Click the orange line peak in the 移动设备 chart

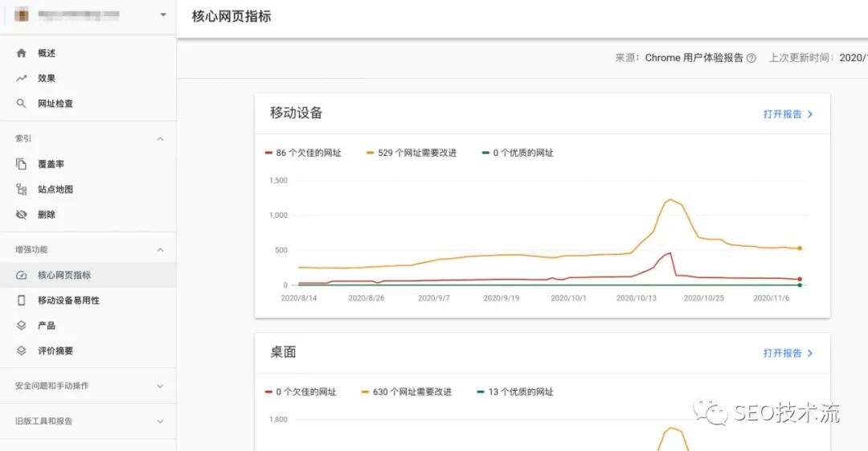670,199
